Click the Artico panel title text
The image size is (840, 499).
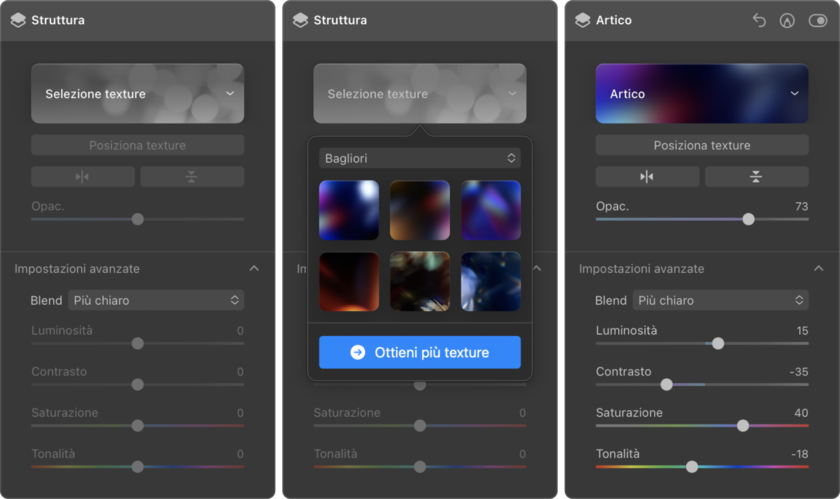coord(613,20)
